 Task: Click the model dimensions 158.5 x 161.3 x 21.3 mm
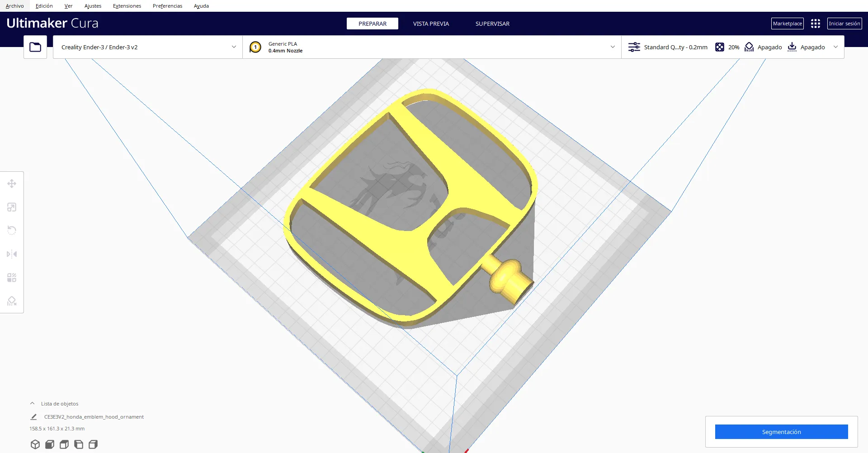pos(57,429)
